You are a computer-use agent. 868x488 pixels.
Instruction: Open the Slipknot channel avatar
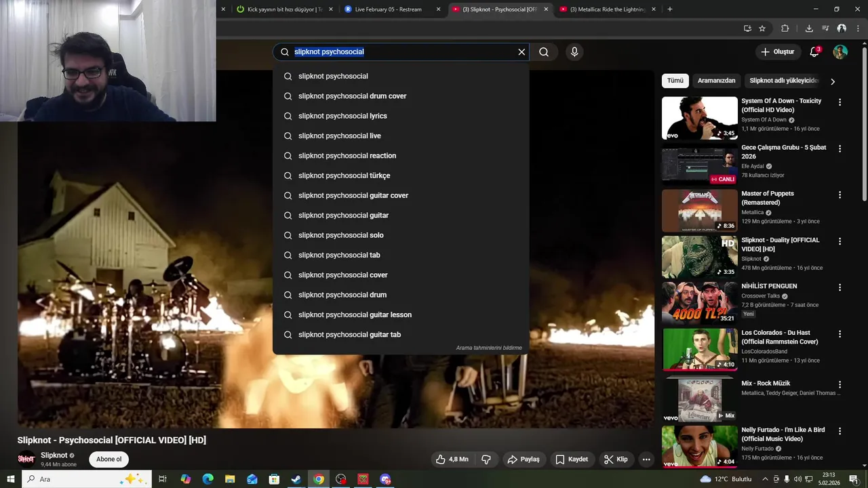pos(26,459)
